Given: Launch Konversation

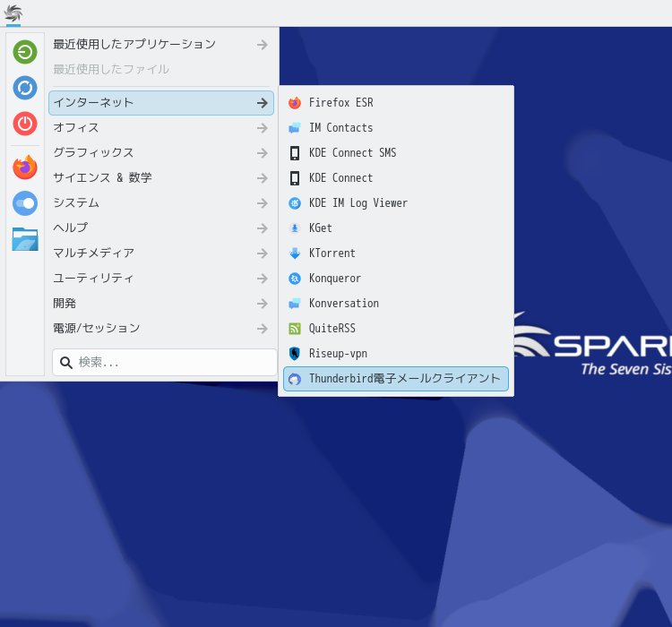Looking at the screenshot, I should click(x=395, y=304).
